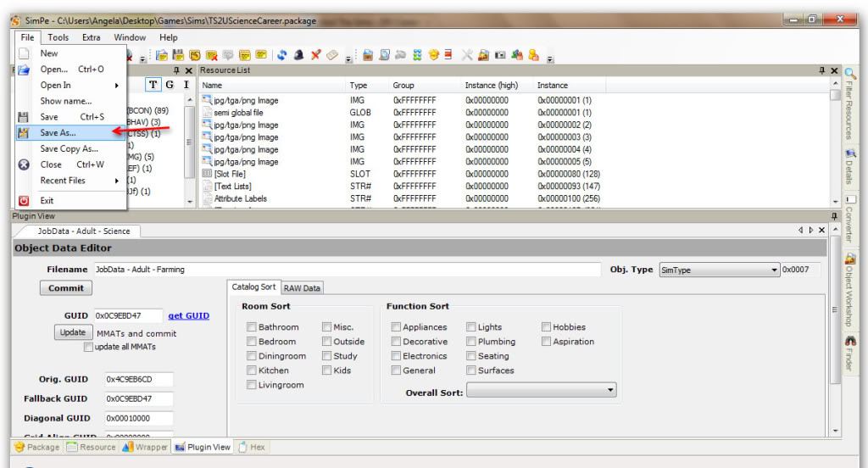Open the Converter side panel

(x=849, y=218)
